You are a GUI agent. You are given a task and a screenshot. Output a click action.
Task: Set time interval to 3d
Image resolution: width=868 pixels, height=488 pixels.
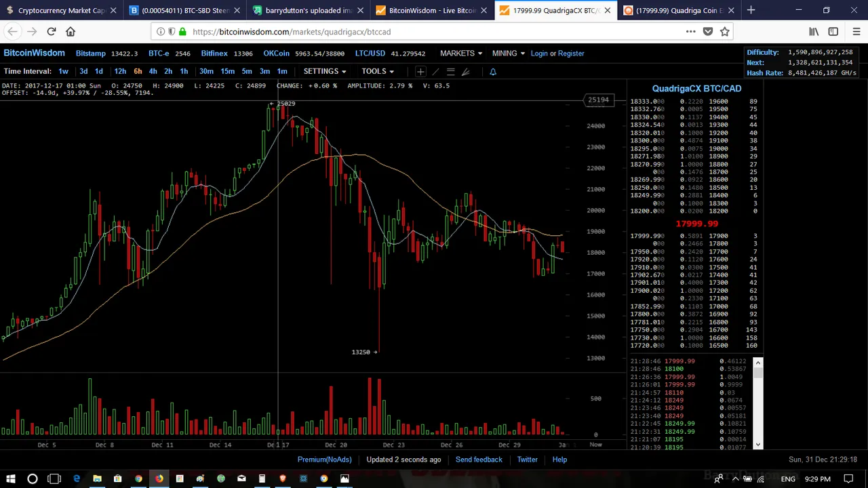pos(83,71)
